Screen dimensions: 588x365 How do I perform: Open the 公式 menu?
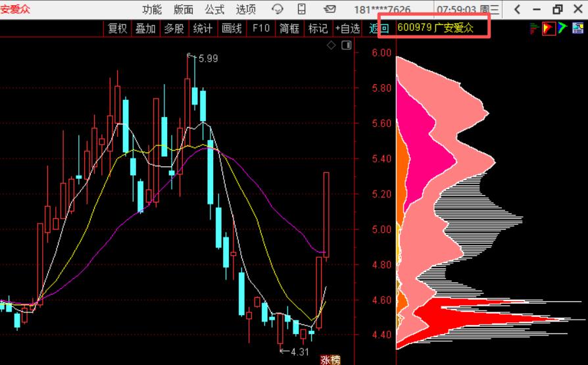[x=214, y=9]
